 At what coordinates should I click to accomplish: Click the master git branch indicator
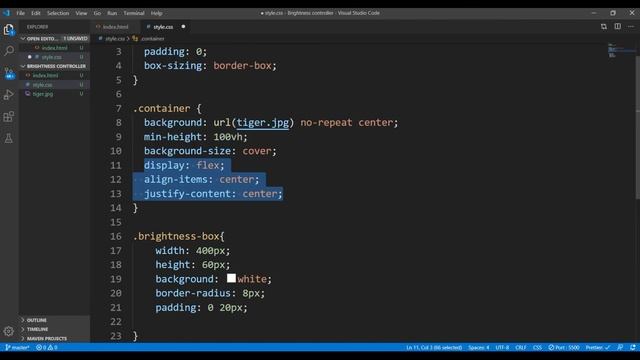[17, 347]
